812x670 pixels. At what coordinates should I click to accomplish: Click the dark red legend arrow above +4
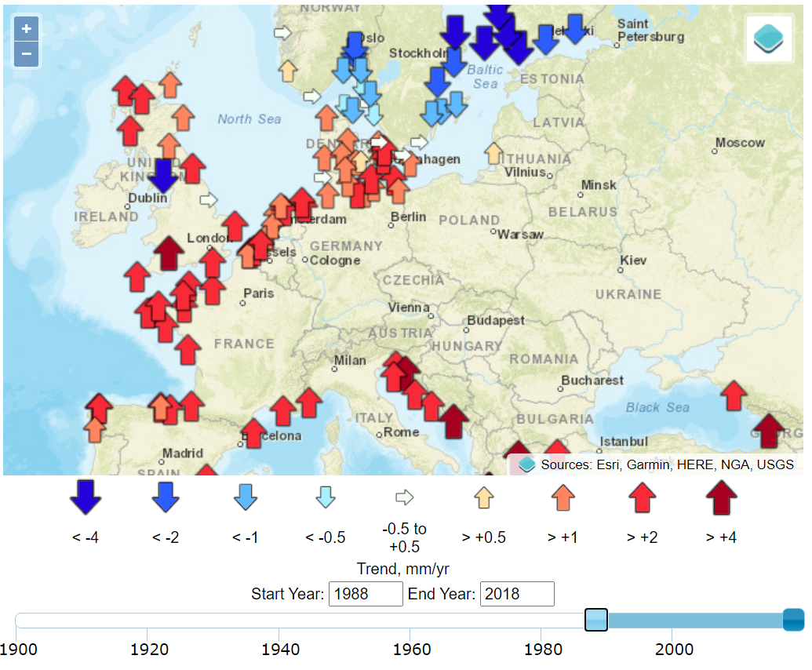pyautogui.click(x=721, y=497)
